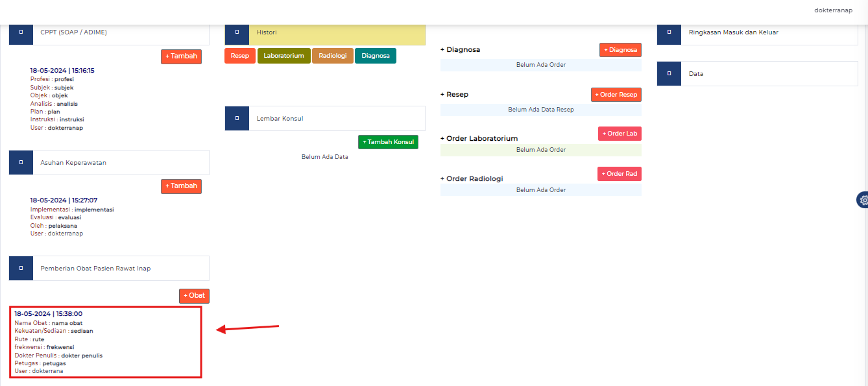Click icon beside Pemberian Obat Pasien Rawat Inap
Screen dimensions: 868x386
tap(21, 268)
